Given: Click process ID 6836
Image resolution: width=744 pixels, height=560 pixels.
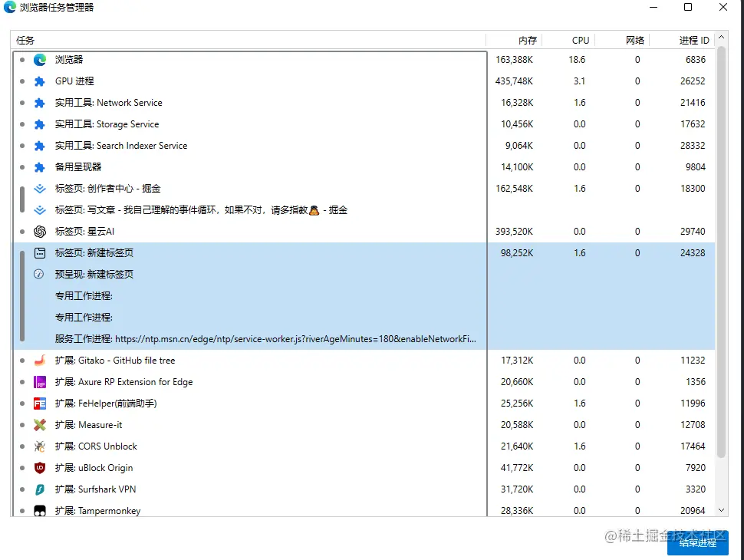Looking at the screenshot, I should pos(696,60).
